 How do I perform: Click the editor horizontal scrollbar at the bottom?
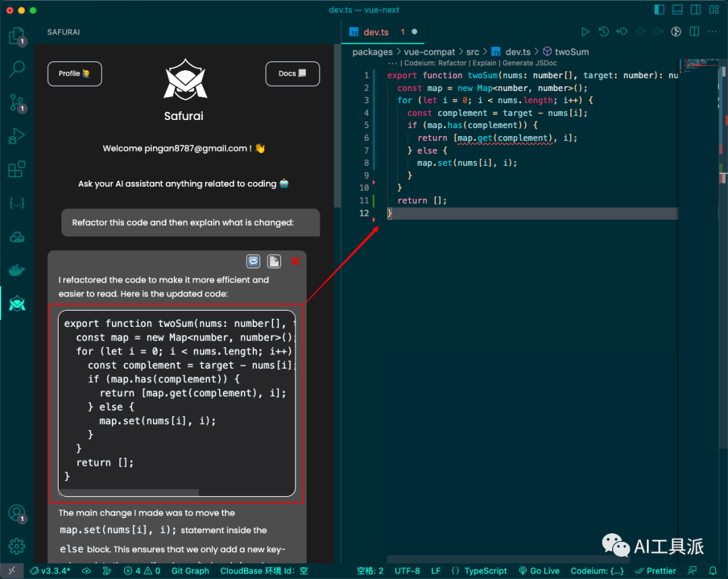(x=508, y=559)
